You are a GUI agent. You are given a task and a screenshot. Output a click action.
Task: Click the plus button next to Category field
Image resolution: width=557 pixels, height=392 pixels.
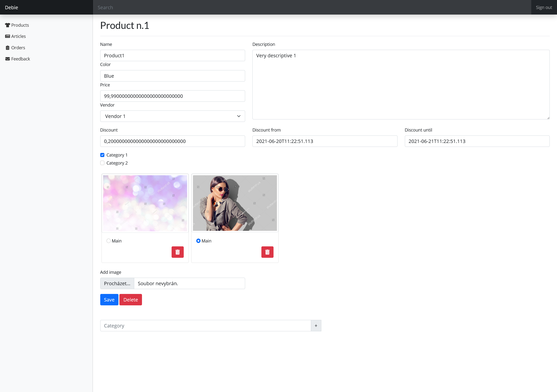[x=316, y=325]
